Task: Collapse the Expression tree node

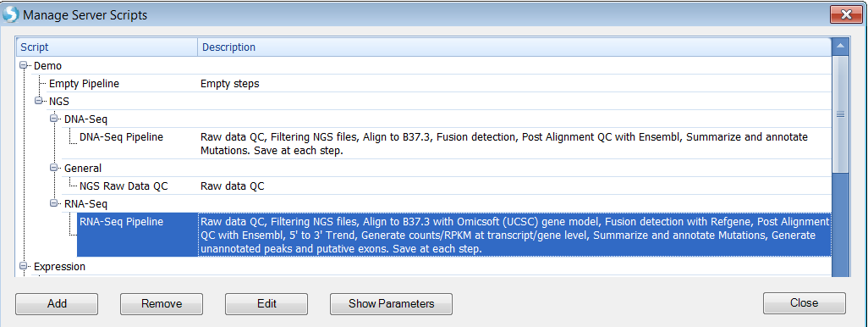Action: [x=23, y=266]
